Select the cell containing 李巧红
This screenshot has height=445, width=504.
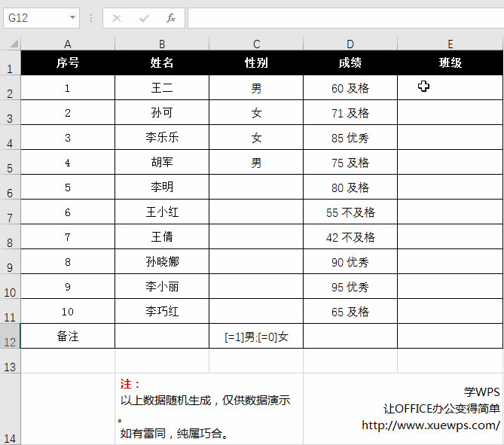[x=162, y=311]
